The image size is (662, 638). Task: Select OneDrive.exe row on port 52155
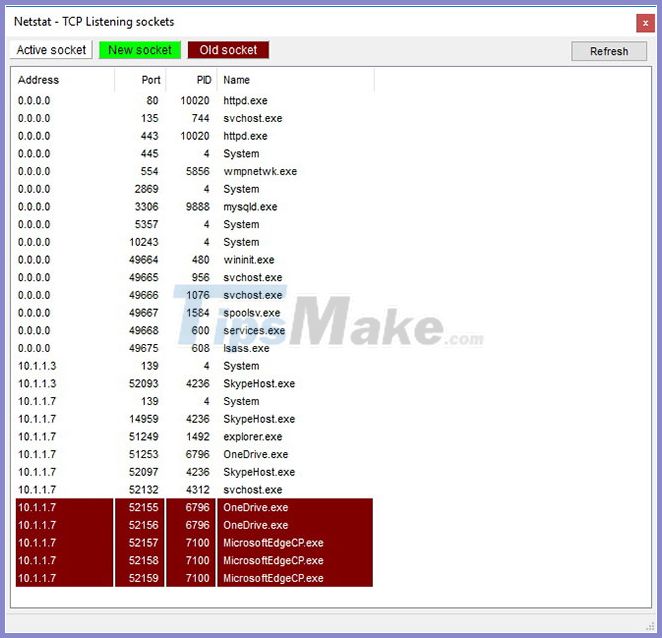pyautogui.click(x=194, y=508)
